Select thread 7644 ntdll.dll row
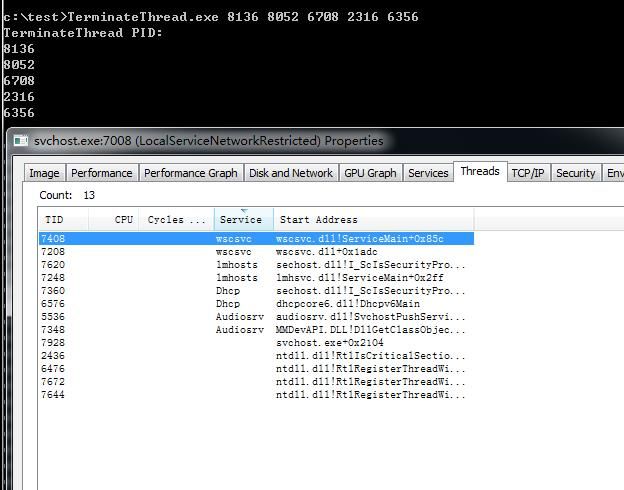Image resolution: width=624 pixels, height=490 pixels. point(256,394)
